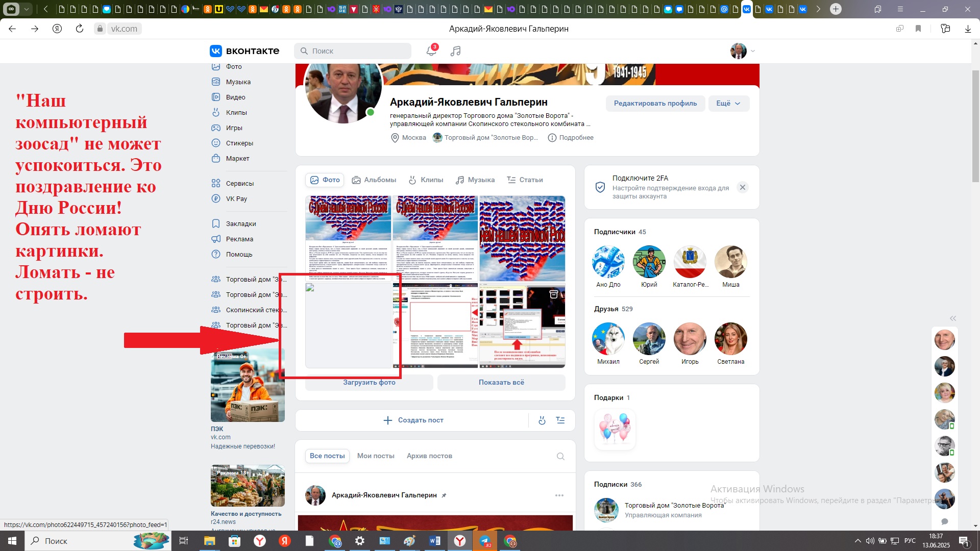Switch to Фото tab in media block
The image size is (980, 551).
click(325, 180)
